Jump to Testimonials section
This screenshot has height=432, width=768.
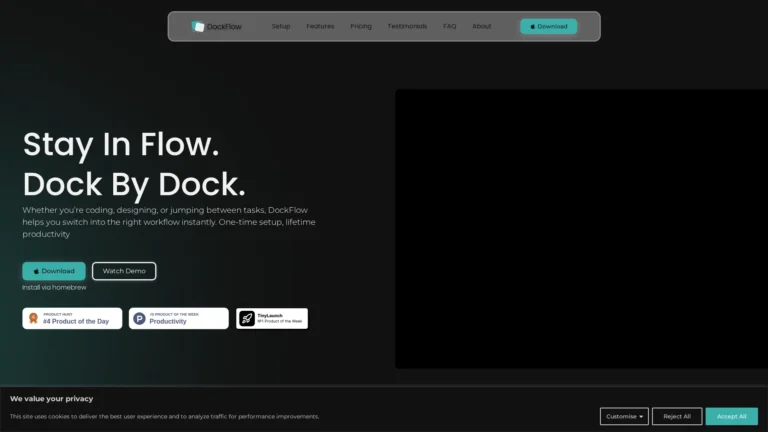pyautogui.click(x=407, y=26)
